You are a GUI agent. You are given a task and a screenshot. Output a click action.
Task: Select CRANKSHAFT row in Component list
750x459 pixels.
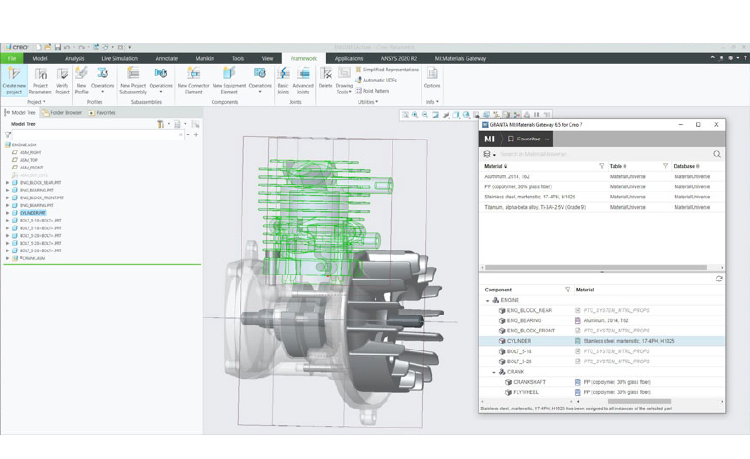click(x=602, y=382)
